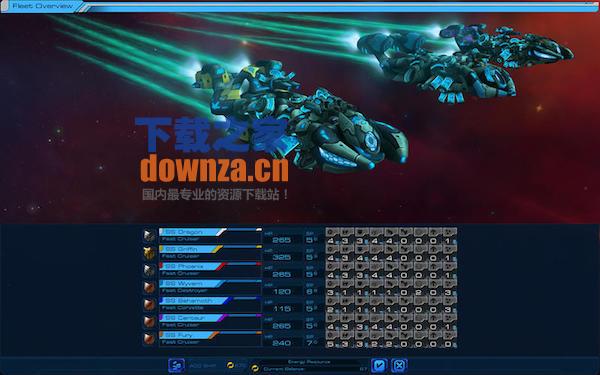Click the SS Behemoth ship icon
600x375 pixels.
[149, 305]
